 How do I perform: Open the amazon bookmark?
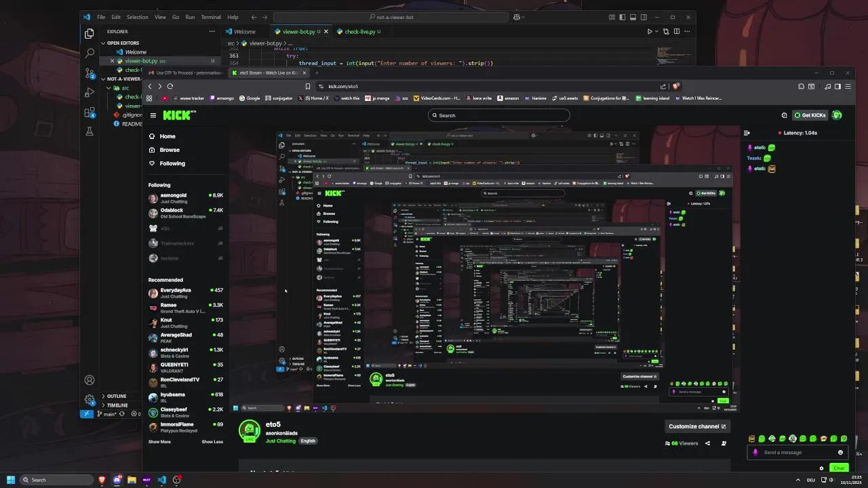(x=508, y=98)
